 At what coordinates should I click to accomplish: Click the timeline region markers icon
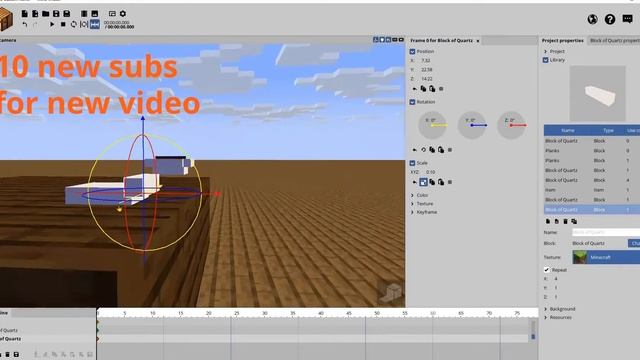tap(84, 24)
